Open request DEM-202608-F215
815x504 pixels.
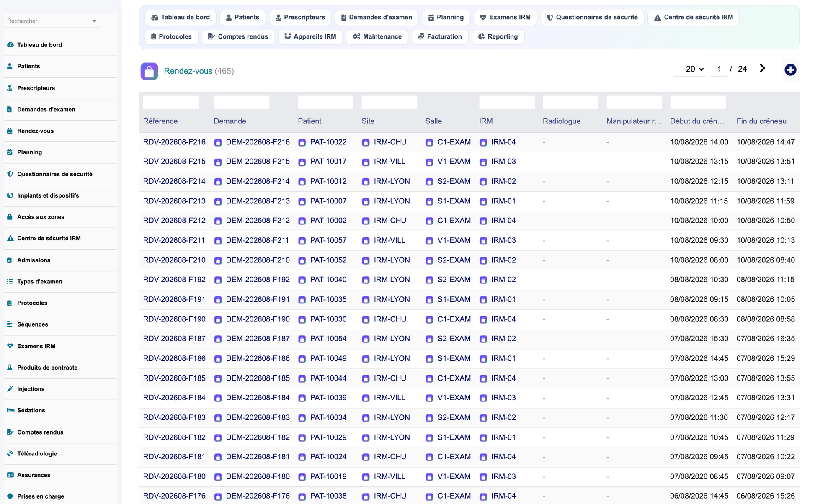coord(258,162)
